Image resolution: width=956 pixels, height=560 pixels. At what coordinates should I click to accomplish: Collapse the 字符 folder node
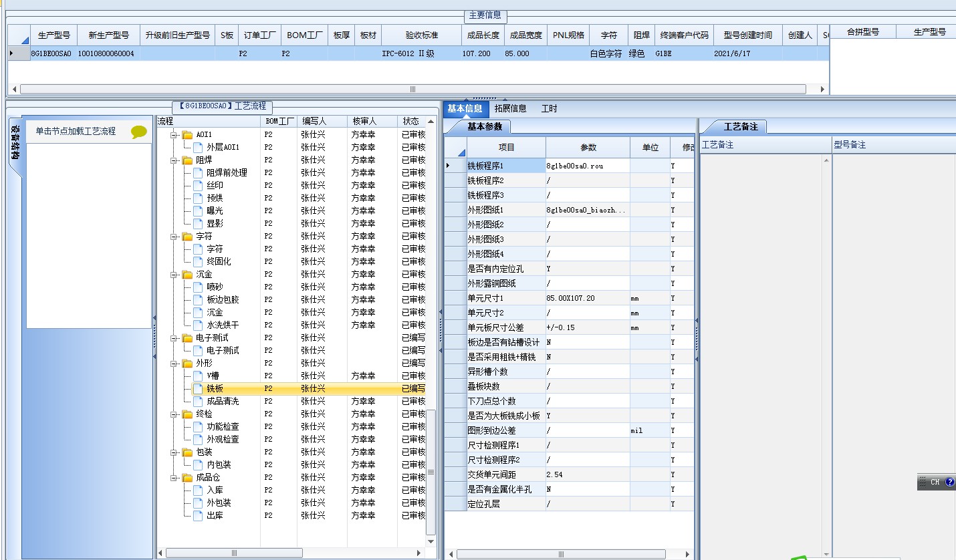coord(174,236)
